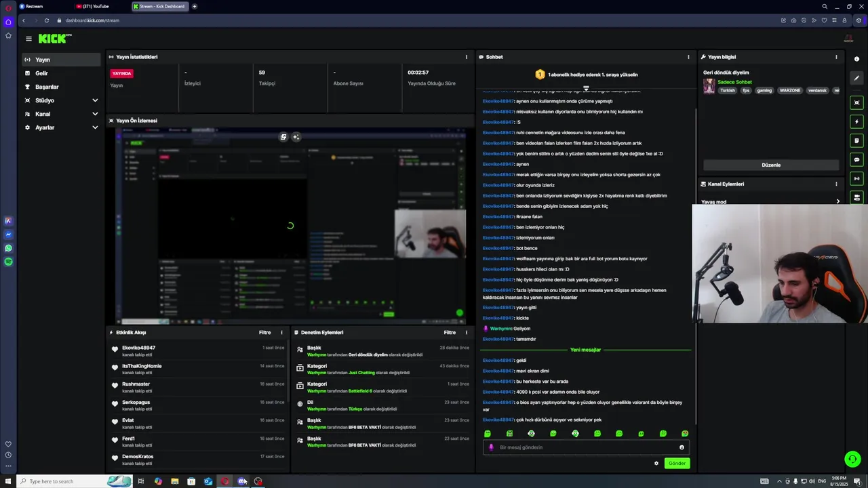868x488 pixels.
Task: Open Discord from the taskbar
Action: [x=242, y=481]
